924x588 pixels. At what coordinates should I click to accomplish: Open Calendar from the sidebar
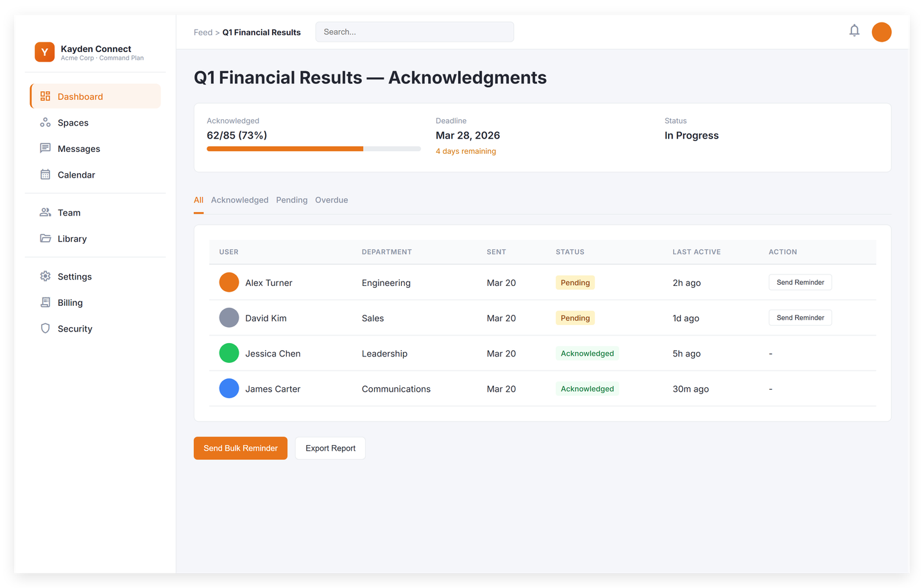click(96, 174)
